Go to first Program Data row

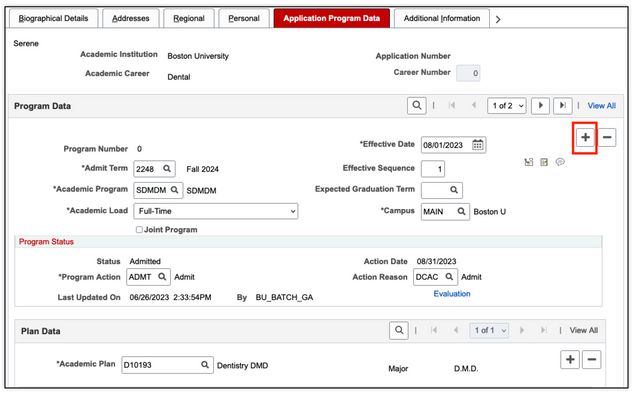coord(452,106)
